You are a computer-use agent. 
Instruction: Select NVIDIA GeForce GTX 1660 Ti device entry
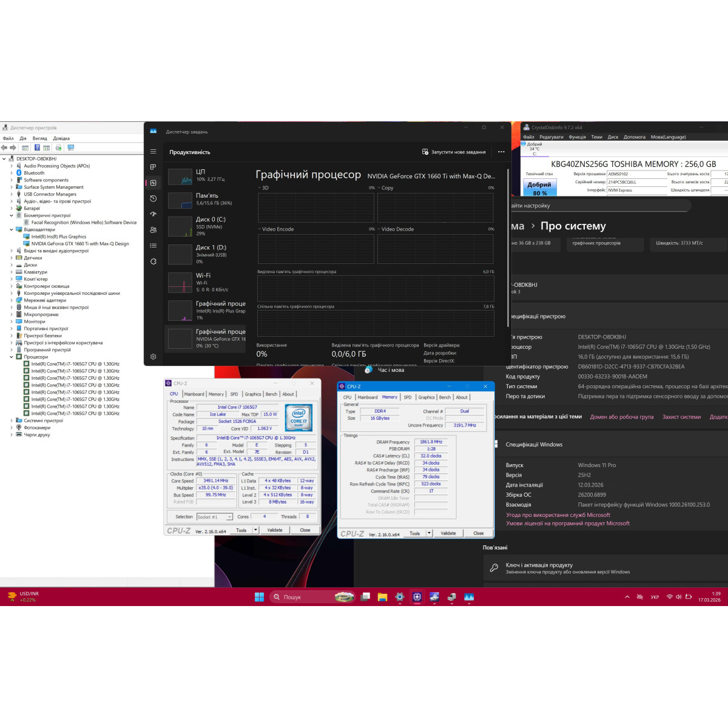80,244
